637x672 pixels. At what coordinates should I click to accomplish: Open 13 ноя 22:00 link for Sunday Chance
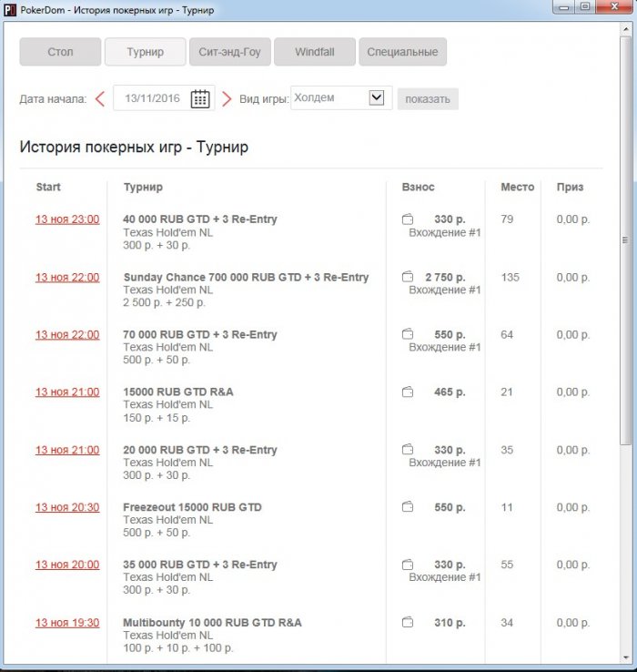point(67,278)
